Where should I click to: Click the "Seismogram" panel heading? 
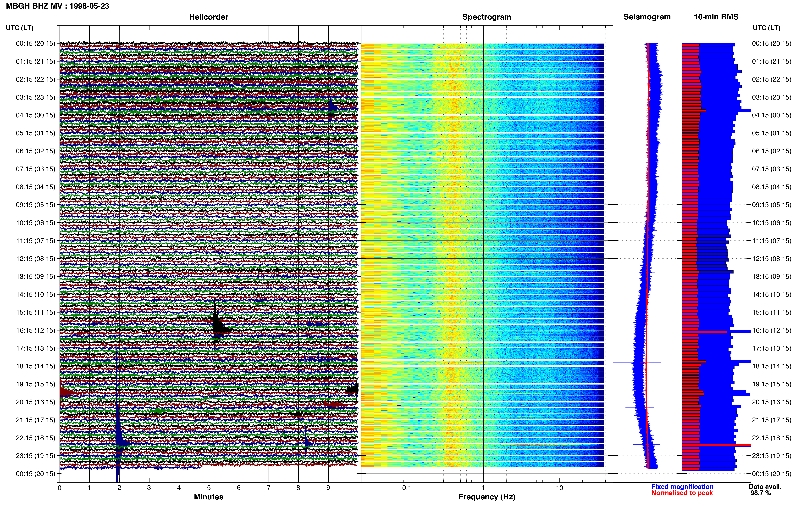coord(647,17)
